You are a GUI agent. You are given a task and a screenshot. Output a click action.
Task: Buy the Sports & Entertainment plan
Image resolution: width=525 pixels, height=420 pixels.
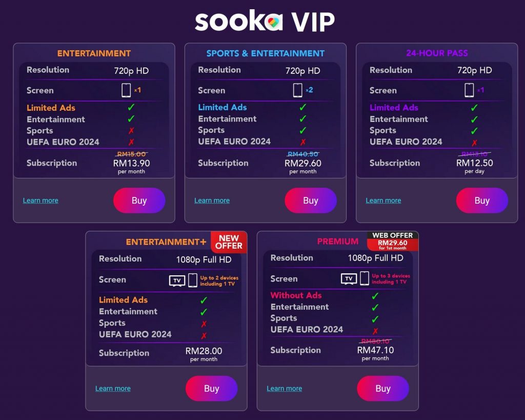coord(311,201)
